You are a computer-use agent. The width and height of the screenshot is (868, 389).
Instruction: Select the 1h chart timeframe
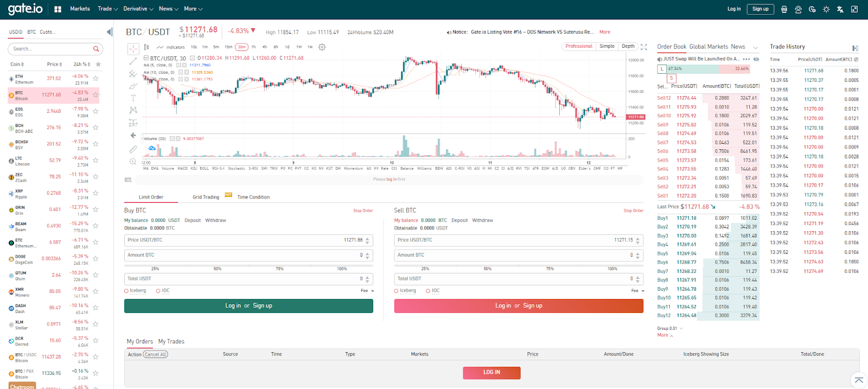coord(253,47)
